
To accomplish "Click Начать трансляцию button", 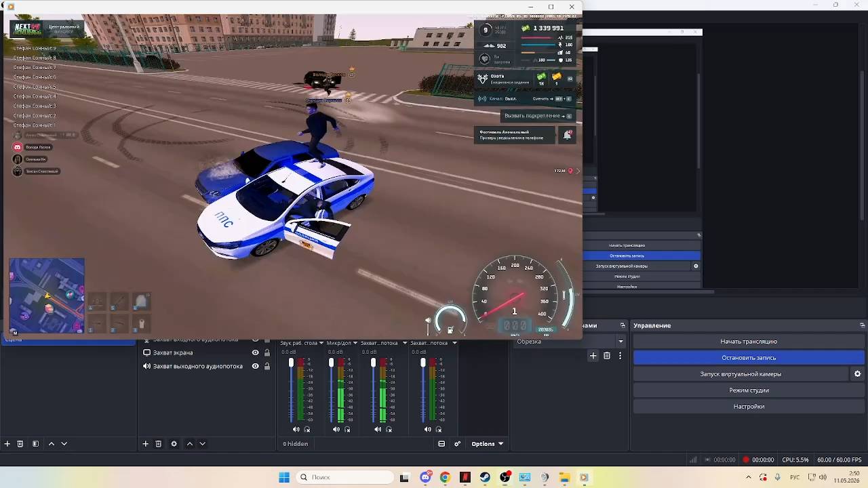I will [749, 342].
